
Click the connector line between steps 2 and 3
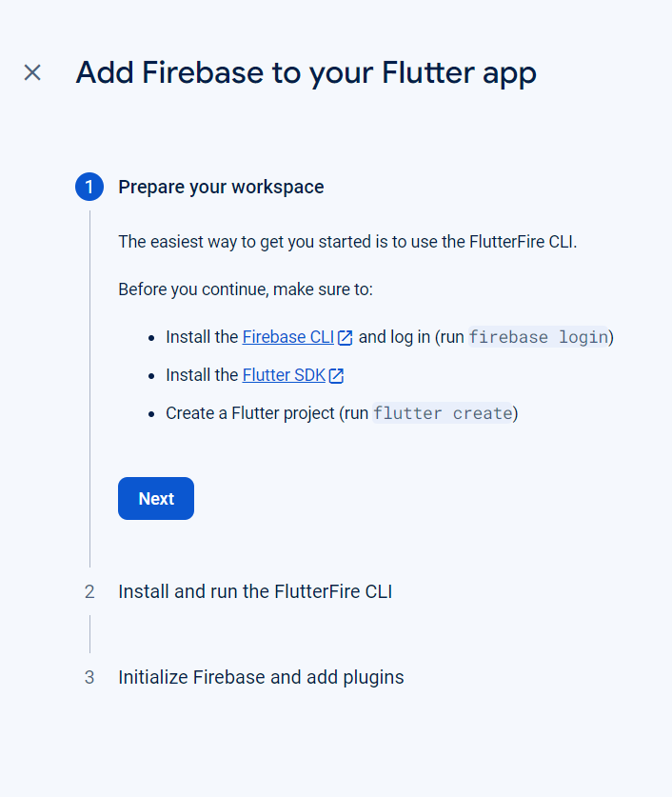pyautogui.click(x=89, y=634)
